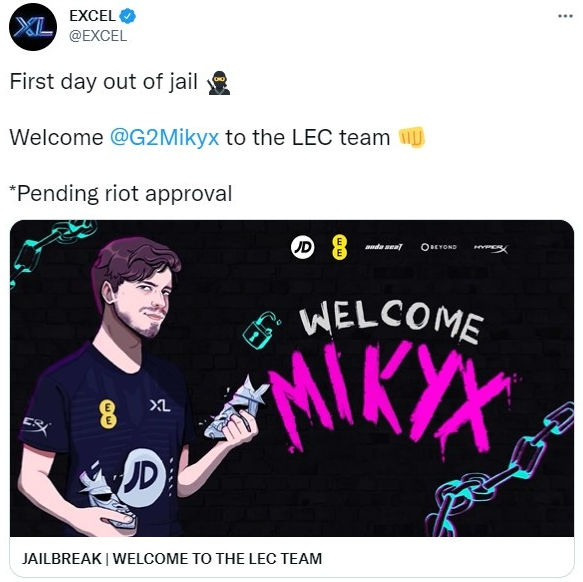Open the EXCEL profile avatar
583x582 pixels.
33,27
